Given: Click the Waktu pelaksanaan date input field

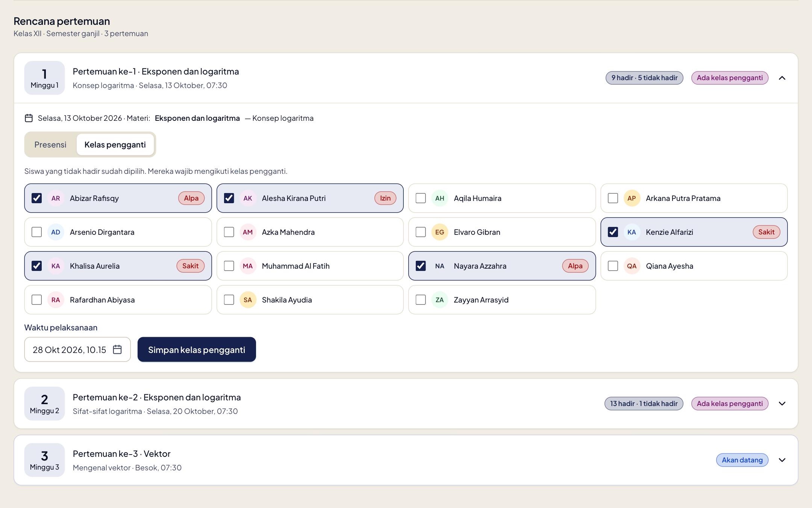Looking at the screenshot, I should point(77,349).
